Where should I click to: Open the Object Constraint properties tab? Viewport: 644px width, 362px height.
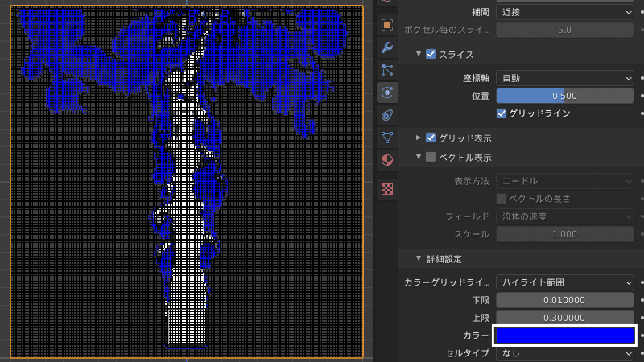click(x=387, y=115)
